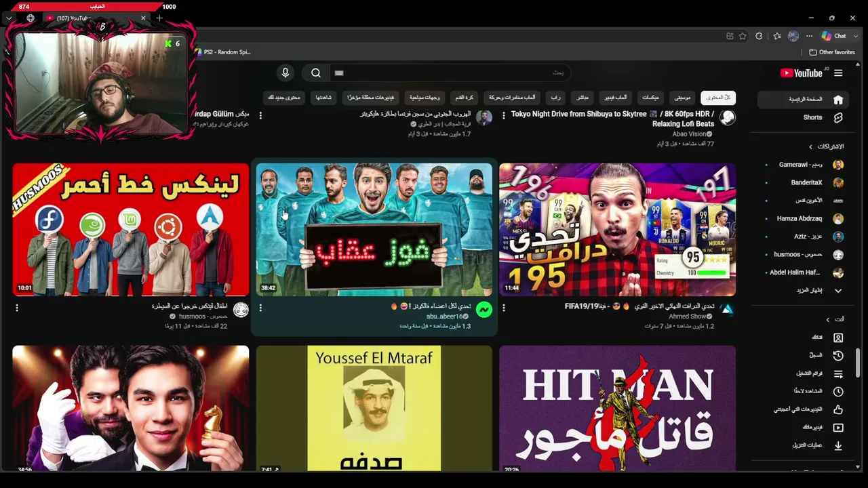Screen dimensions: 868x488
Task: Play the FIFA draft 195 challenge thumbnail
Action: click(x=617, y=230)
